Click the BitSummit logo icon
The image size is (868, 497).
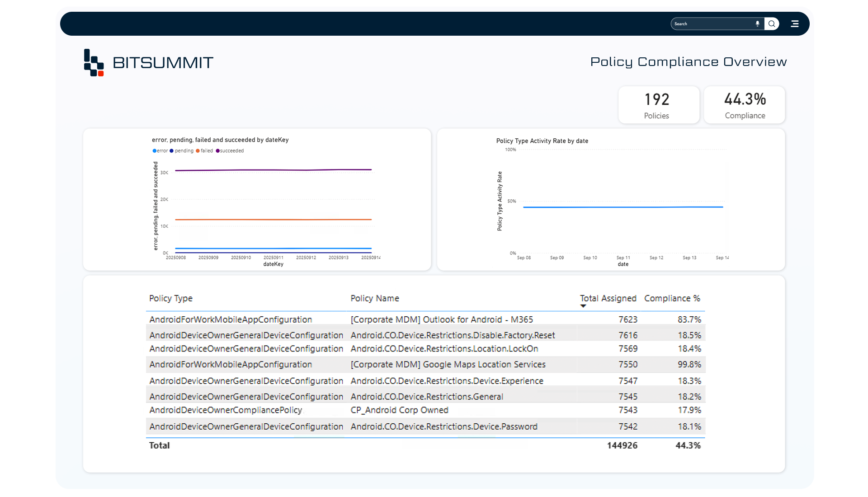[x=94, y=62]
